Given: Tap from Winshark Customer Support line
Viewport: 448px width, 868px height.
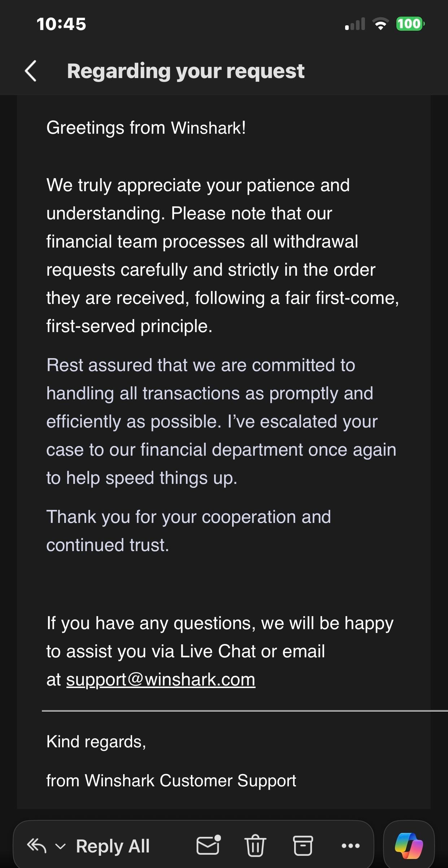Looking at the screenshot, I should [171, 781].
